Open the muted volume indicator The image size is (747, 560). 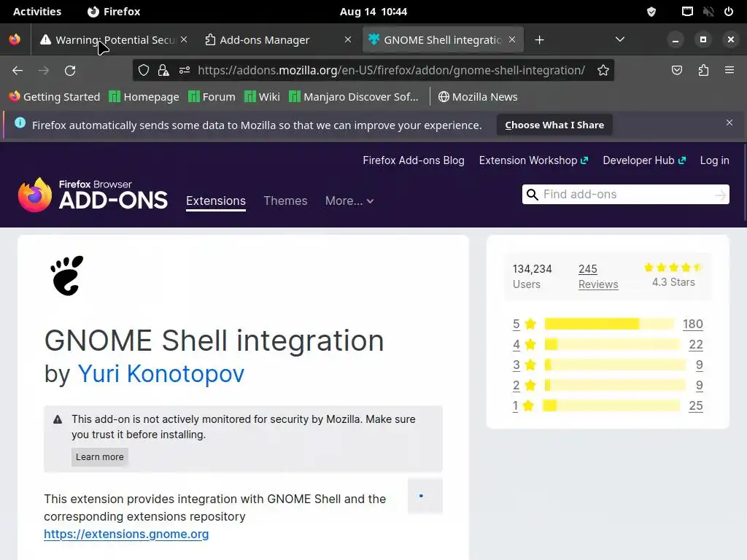pos(708,12)
